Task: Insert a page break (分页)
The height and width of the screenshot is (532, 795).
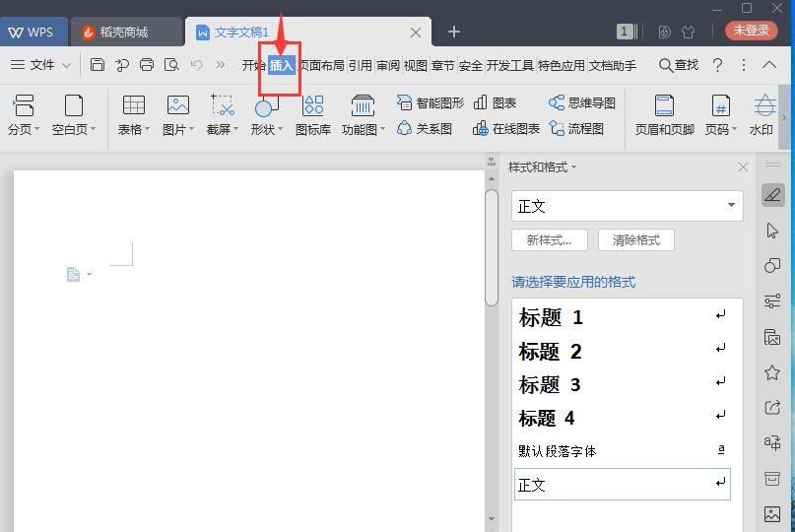Action: (24, 115)
